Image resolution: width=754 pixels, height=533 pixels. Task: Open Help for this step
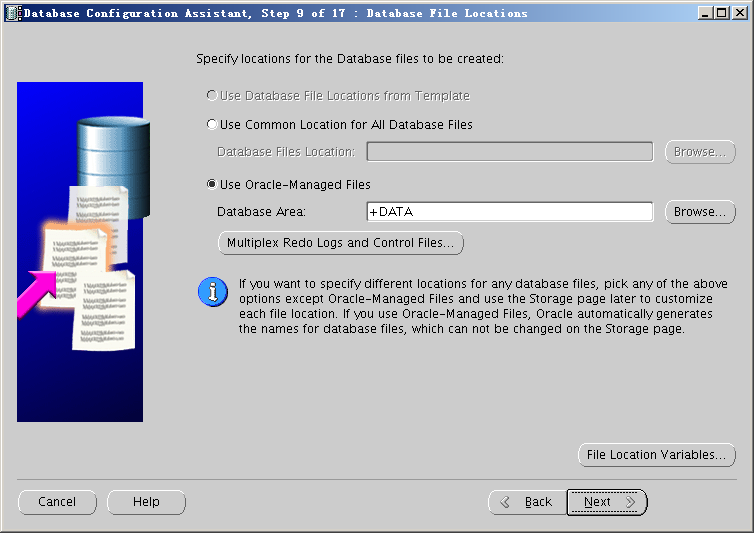pos(146,502)
